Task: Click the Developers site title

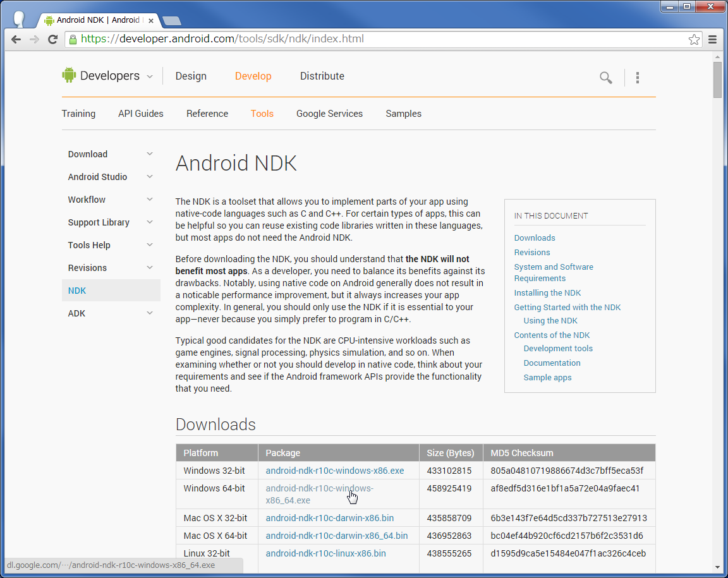Action: pos(109,76)
